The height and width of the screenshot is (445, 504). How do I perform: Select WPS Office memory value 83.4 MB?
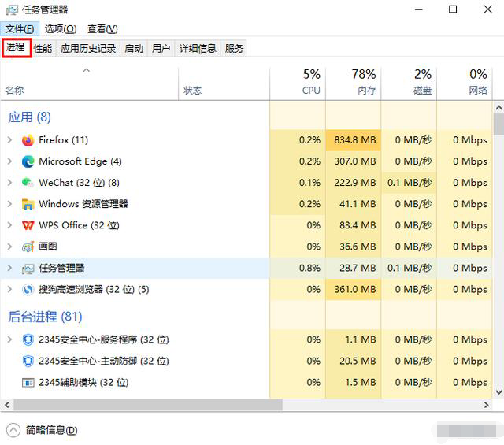pyautogui.click(x=358, y=225)
